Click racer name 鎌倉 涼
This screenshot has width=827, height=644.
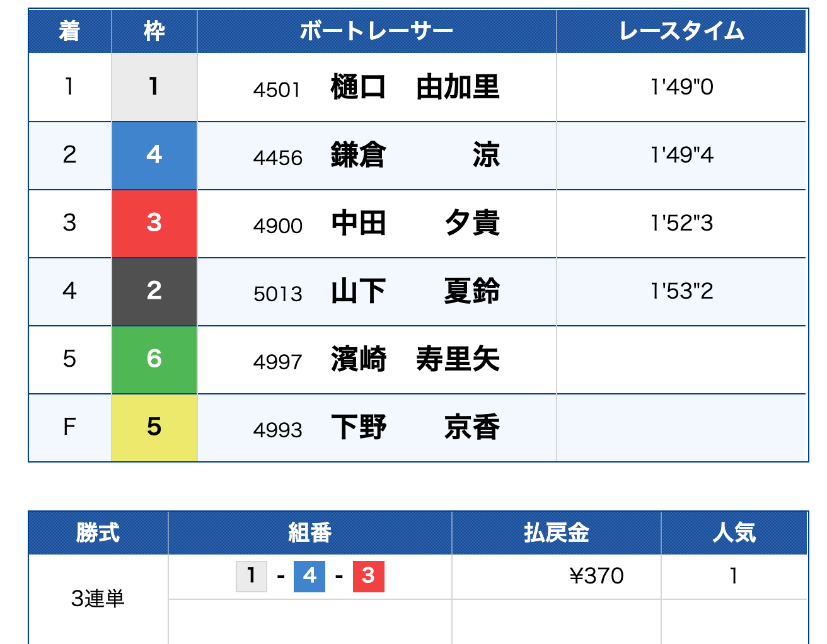point(415,155)
